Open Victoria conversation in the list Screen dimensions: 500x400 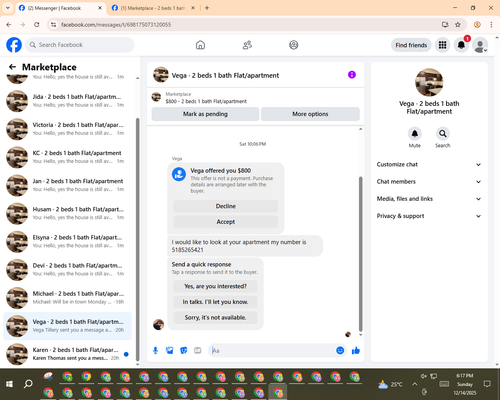click(67, 129)
